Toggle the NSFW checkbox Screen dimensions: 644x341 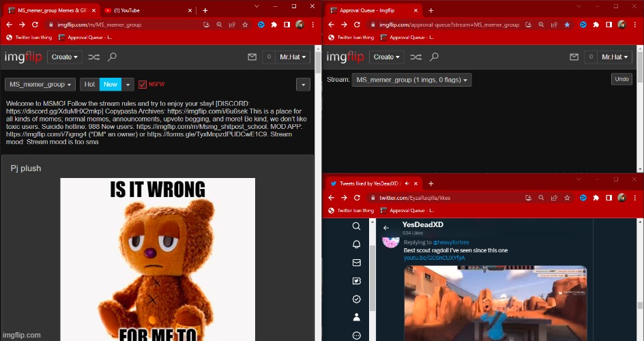(143, 84)
